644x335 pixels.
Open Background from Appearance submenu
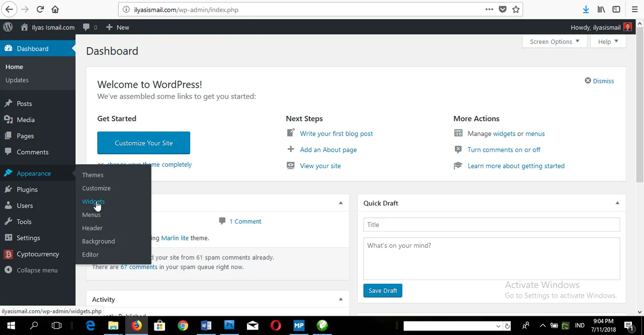[98, 241]
